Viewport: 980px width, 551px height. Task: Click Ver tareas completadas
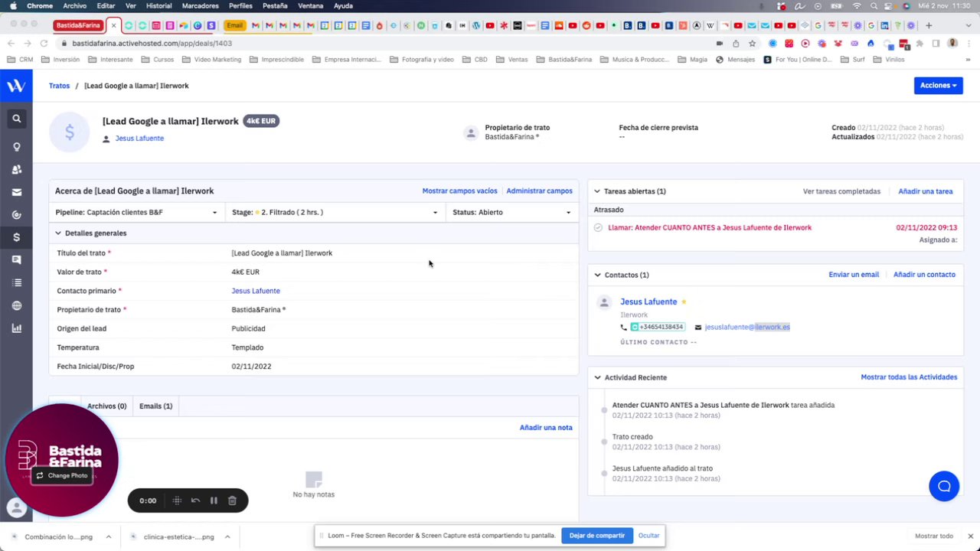click(x=841, y=191)
